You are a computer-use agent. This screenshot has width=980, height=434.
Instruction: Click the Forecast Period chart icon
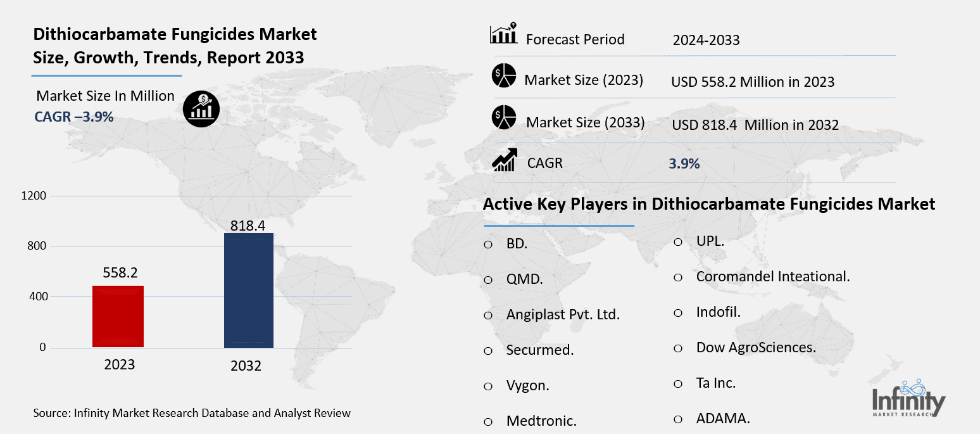click(x=501, y=33)
